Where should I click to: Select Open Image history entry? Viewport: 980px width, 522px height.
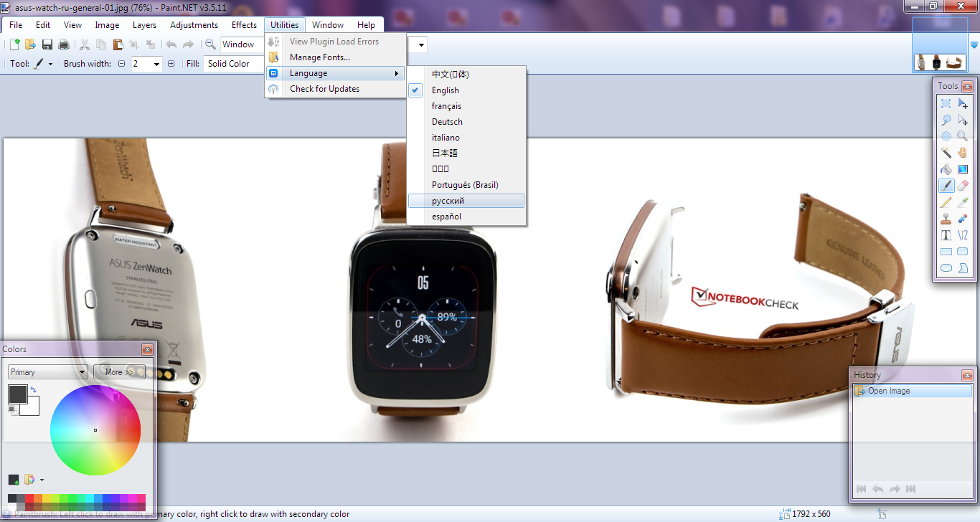point(912,391)
